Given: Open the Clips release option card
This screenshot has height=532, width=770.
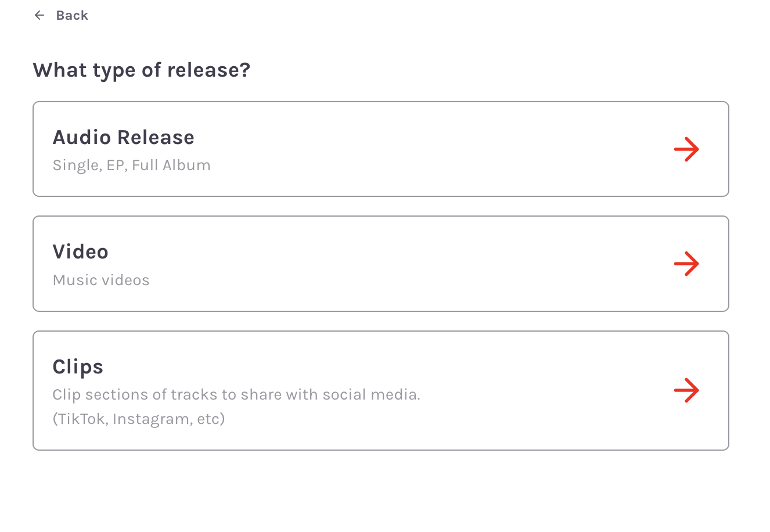Looking at the screenshot, I should click(380, 390).
